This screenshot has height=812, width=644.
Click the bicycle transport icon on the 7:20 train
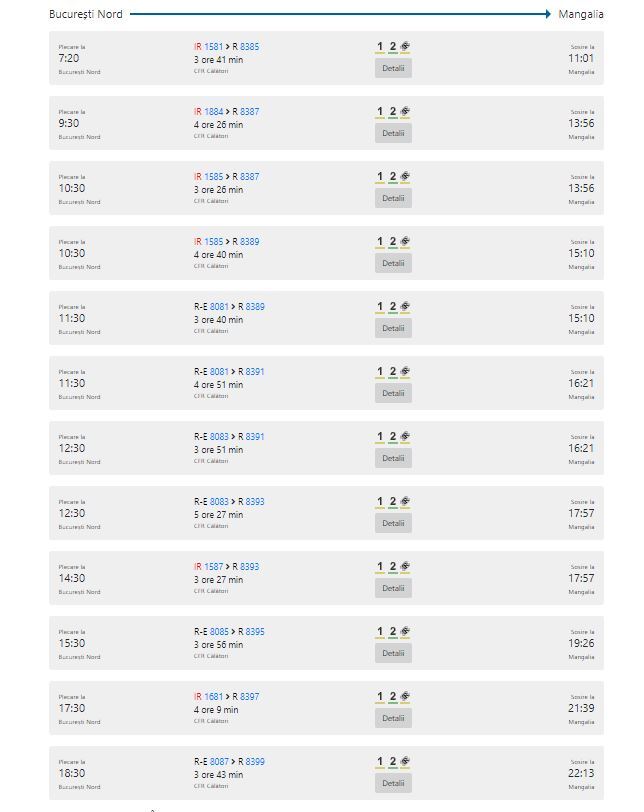(405, 47)
